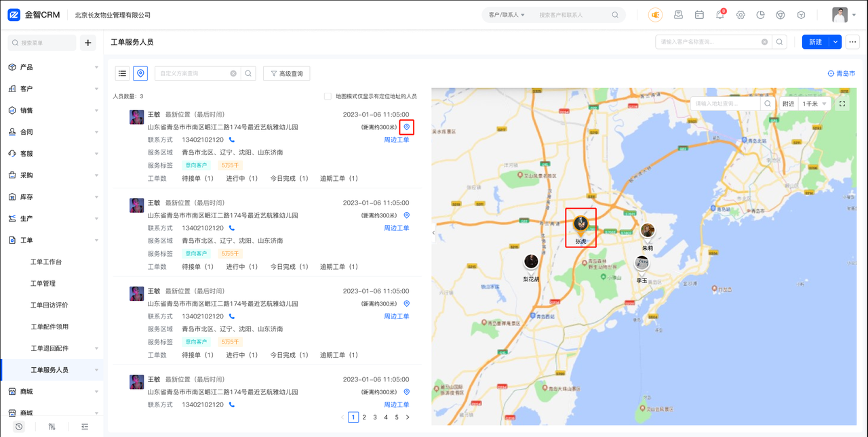The image size is (868, 437).
Task: Focus the map 请输入地址查询 input
Action: (726, 104)
